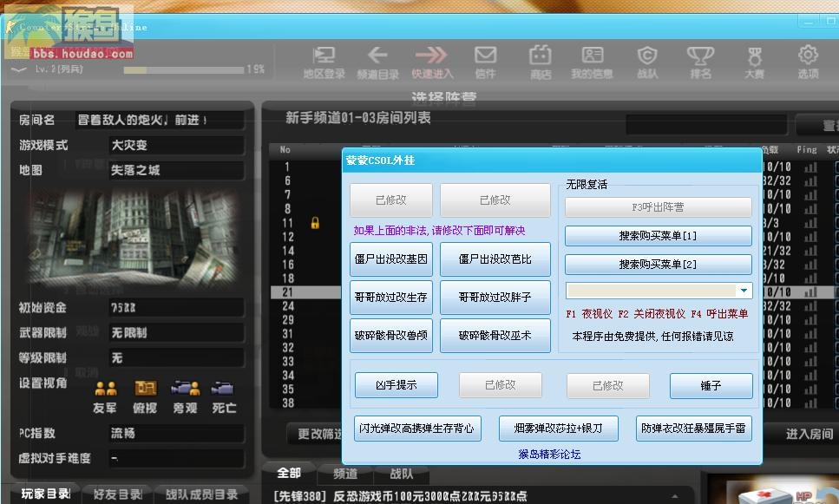Image resolution: width=839 pixels, height=504 pixels.
Task: Click 更改筛选 filter button
Action: [x=316, y=434]
